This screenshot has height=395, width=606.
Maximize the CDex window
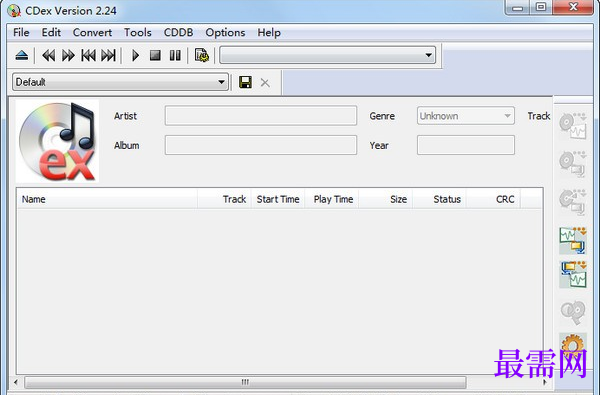click(x=541, y=8)
